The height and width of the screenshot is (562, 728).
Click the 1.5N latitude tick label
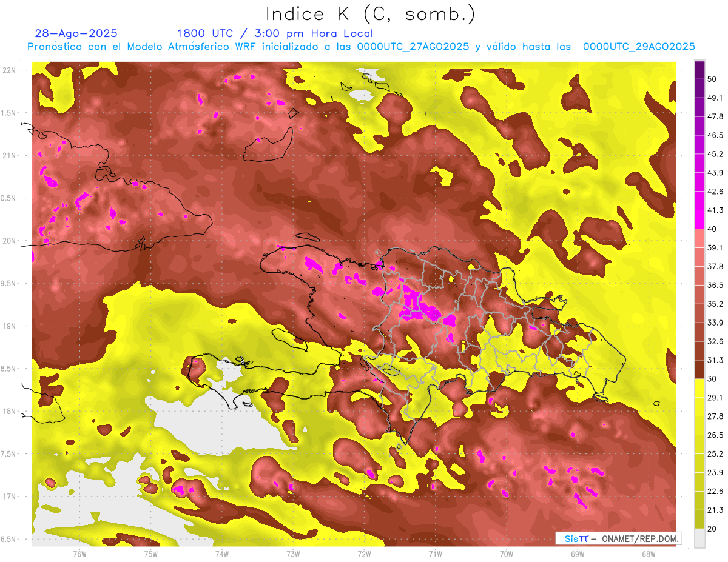(9, 113)
